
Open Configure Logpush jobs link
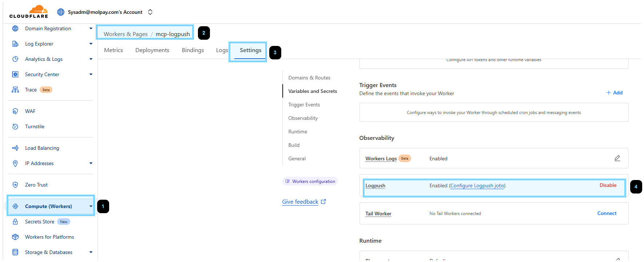[477, 185]
